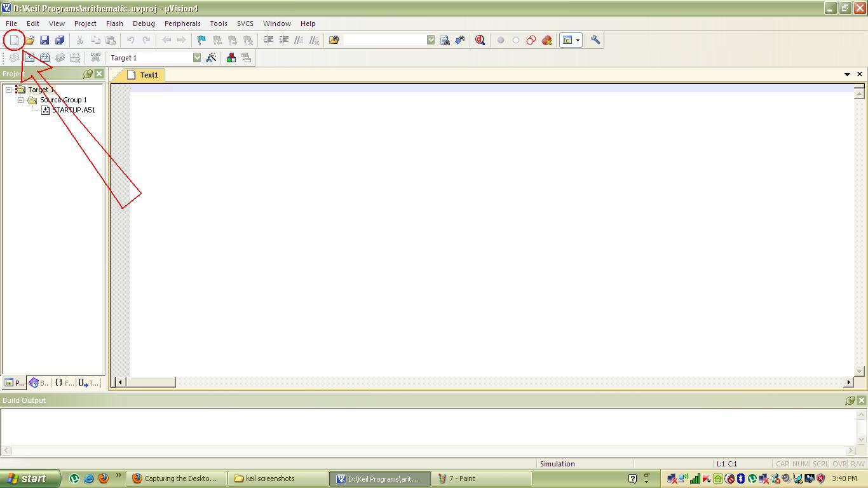Close the Text1 editor tab
This screenshot has height=488, width=868.
[860, 74]
